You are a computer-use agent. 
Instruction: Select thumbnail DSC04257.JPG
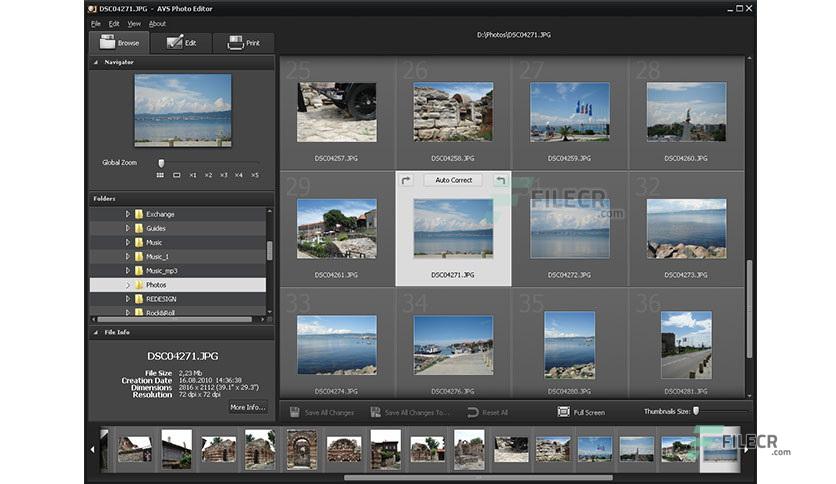[x=336, y=112]
